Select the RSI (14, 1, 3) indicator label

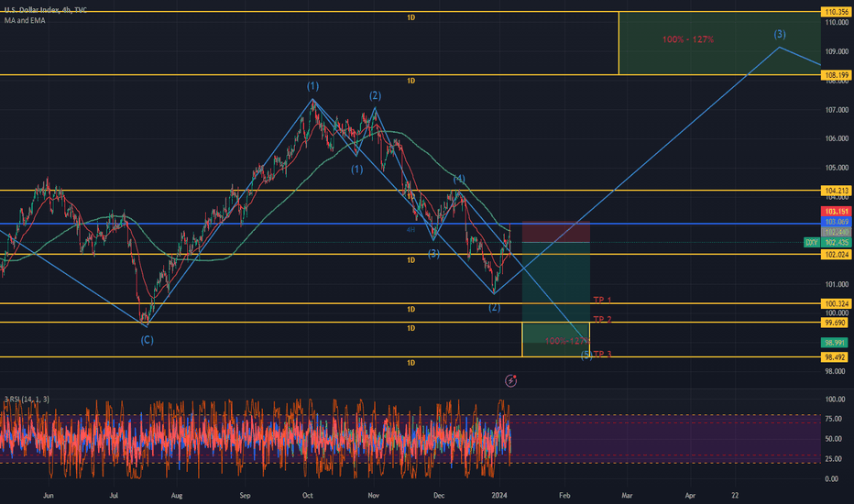(27, 399)
